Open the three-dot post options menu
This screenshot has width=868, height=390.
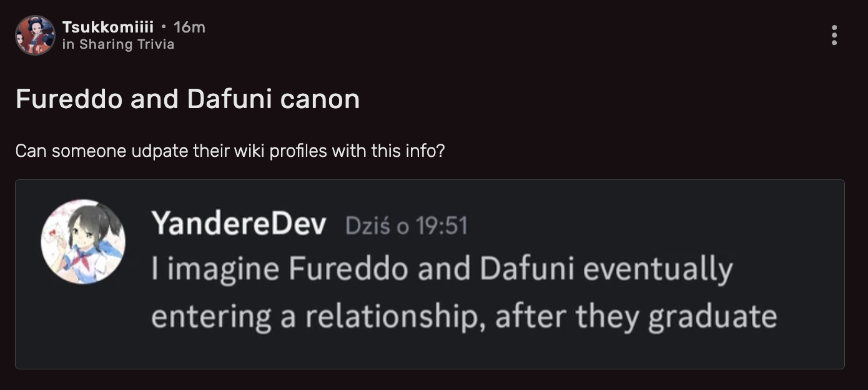(x=834, y=36)
